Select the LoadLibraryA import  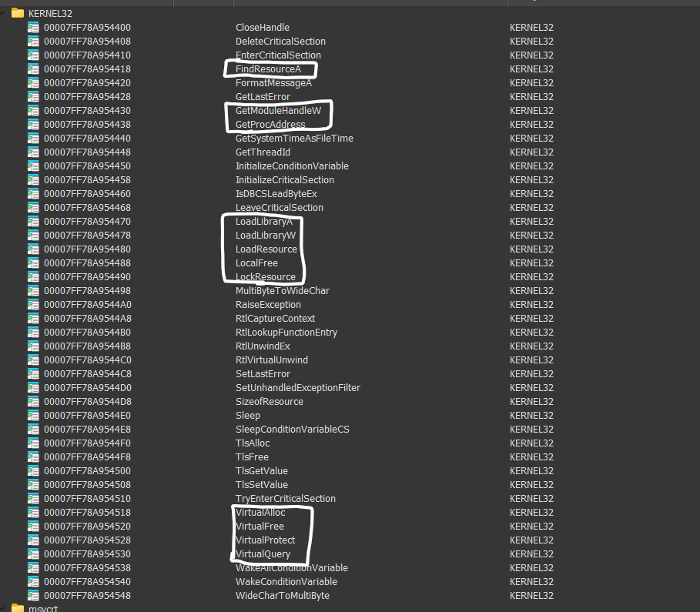tap(263, 222)
